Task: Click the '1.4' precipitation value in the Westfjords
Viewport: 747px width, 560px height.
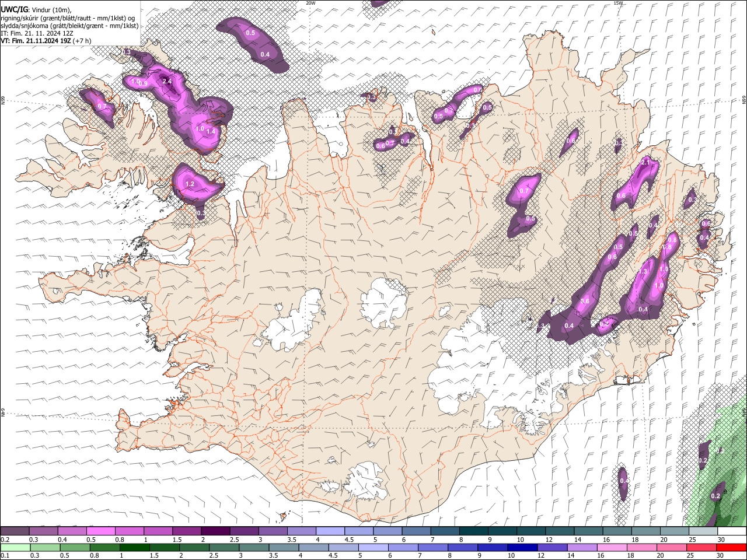Action: [211, 132]
